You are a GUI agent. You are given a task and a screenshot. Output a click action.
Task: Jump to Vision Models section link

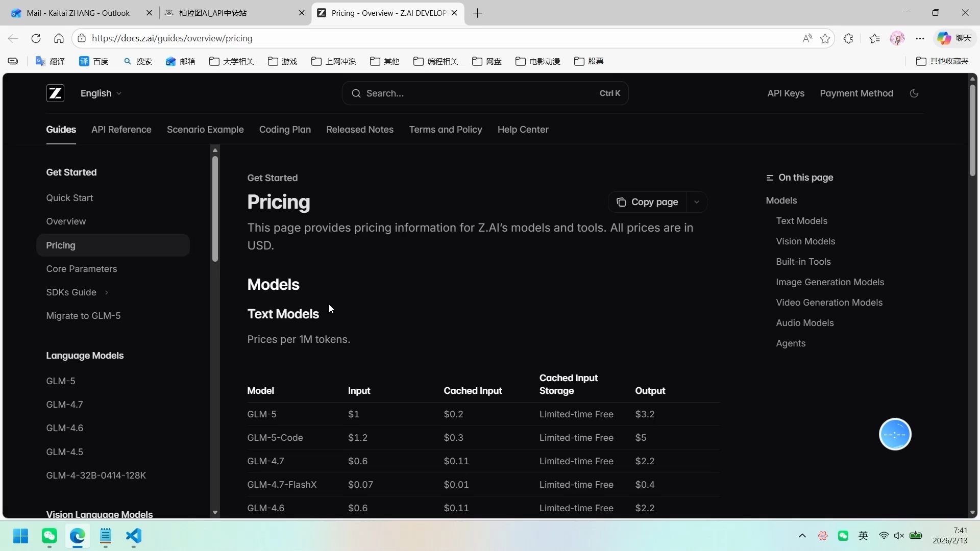click(805, 241)
